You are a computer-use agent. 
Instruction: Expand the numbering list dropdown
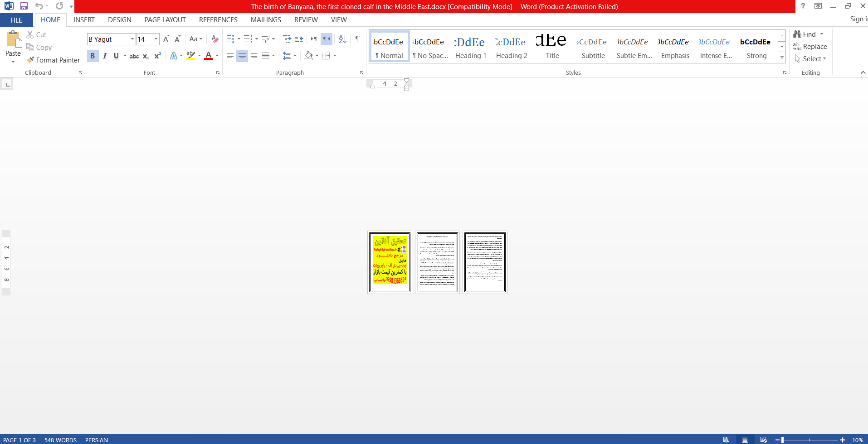[257, 39]
